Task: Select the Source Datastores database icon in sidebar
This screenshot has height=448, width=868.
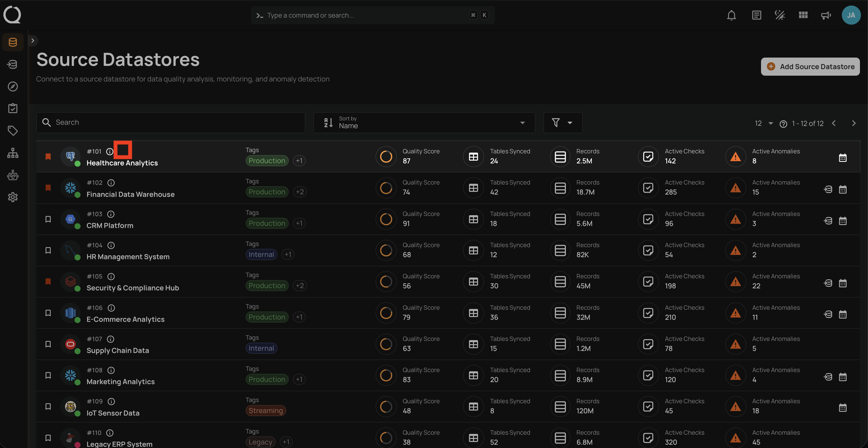Action: pyautogui.click(x=13, y=42)
